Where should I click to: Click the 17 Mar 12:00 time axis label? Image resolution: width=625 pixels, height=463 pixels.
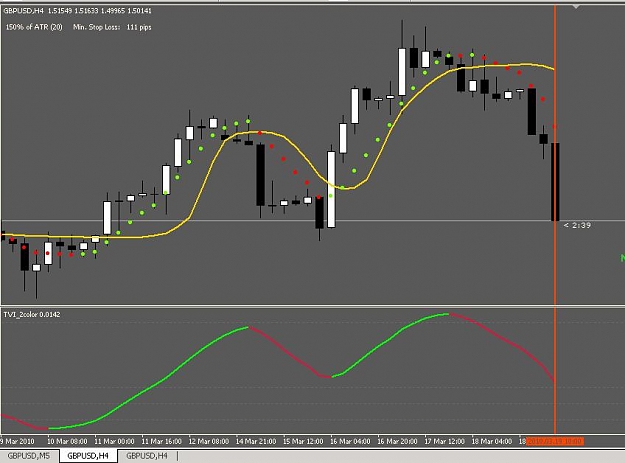tap(444, 441)
